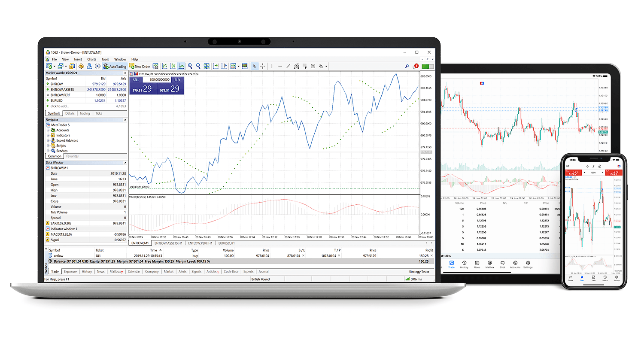Draw a vertical line tool
644x337 pixels.
(x=272, y=66)
